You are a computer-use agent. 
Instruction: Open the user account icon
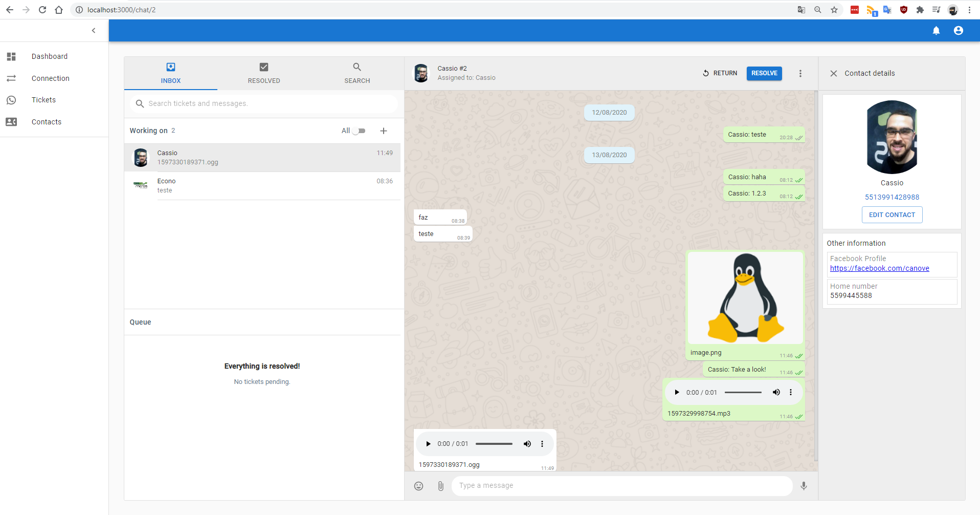[958, 31]
